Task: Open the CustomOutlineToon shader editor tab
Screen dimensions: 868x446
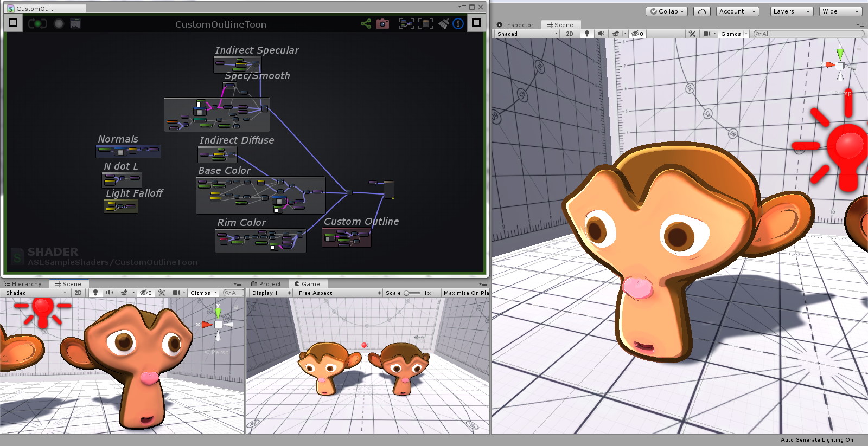Action: pos(46,8)
